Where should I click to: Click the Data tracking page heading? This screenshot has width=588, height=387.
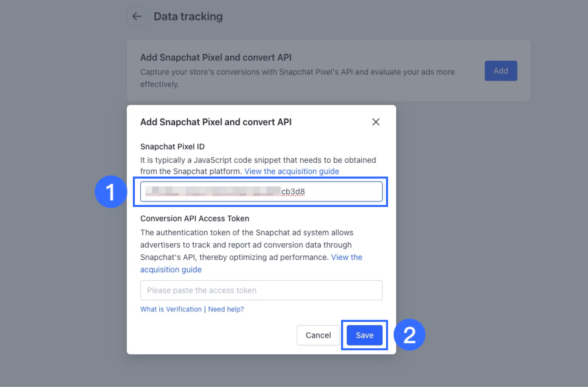(188, 16)
